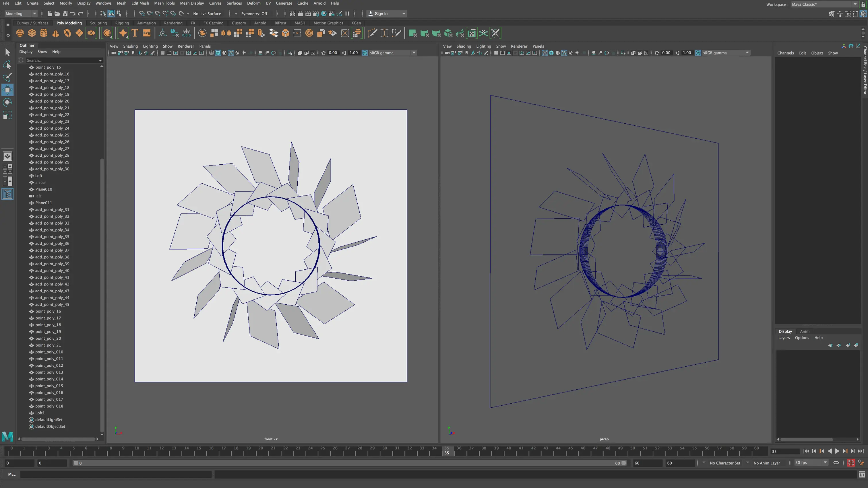
Task: Click the polygon cube shelf icon
Action: 32,33
